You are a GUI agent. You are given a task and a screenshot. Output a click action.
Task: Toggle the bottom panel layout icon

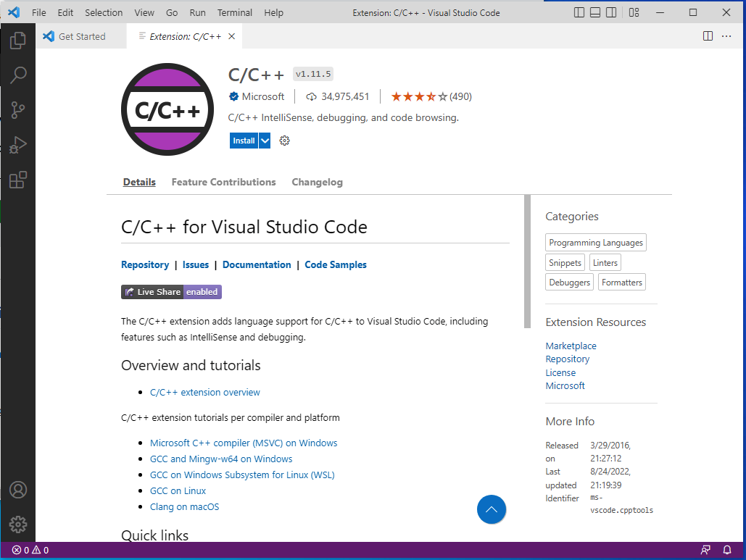click(595, 12)
